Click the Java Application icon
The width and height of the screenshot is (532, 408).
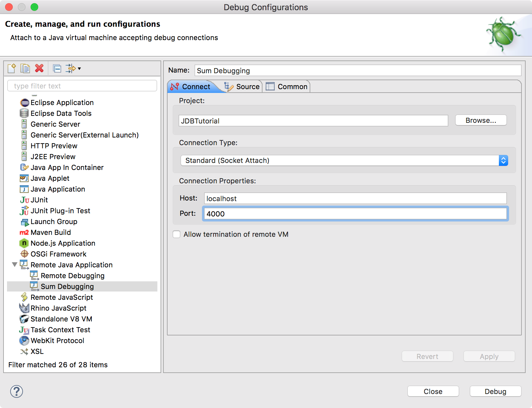coord(24,189)
